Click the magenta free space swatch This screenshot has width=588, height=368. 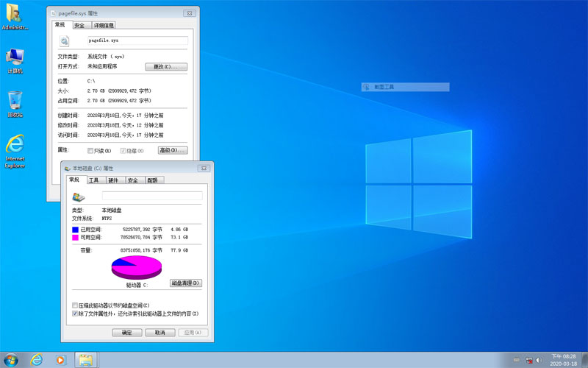coord(76,238)
